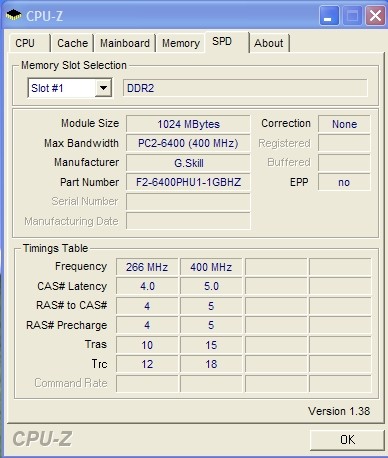Click the empty Serial Number field
This screenshot has height=458, width=388.
click(x=188, y=202)
